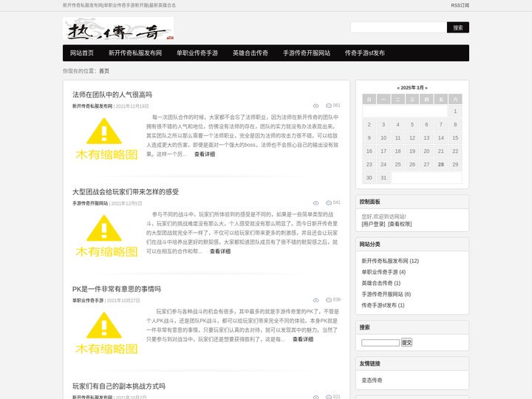The width and height of the screenshot is (532, 399).
Task: Click views eye icon on 法师在团队中的人气很高吗 post
Action: 316,106
